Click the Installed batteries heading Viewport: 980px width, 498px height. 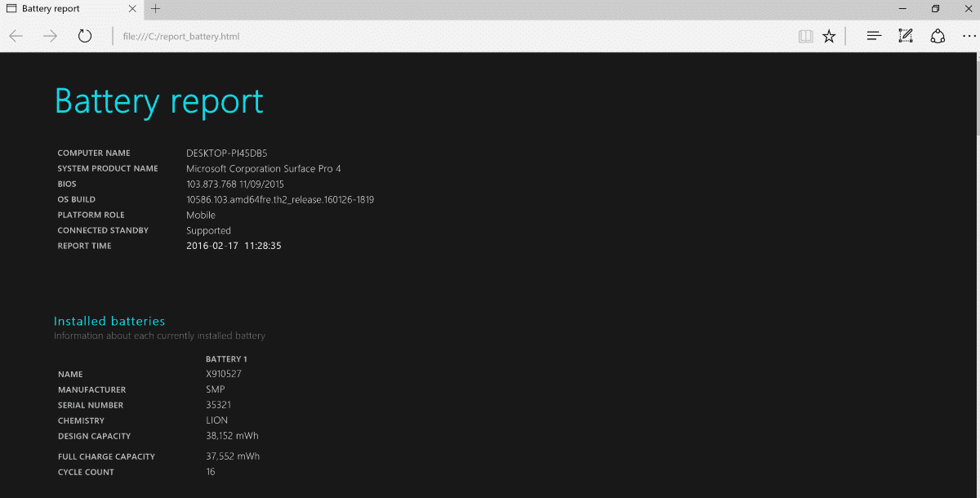[x=109, y=321]
